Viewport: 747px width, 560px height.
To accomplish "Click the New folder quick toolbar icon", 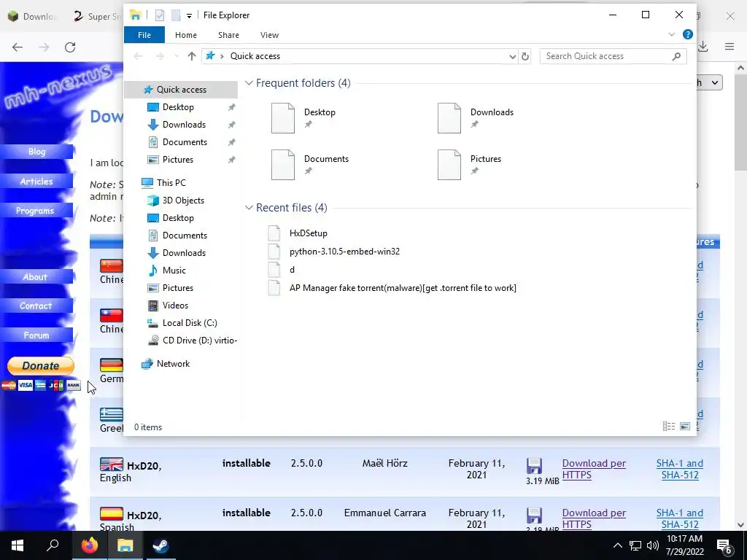I will [x=176, y=15].
